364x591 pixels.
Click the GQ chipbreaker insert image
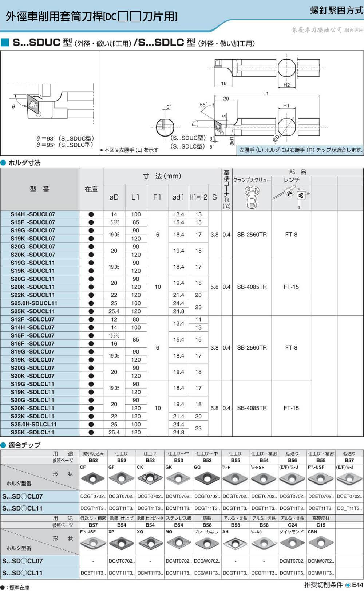[207, 478]
